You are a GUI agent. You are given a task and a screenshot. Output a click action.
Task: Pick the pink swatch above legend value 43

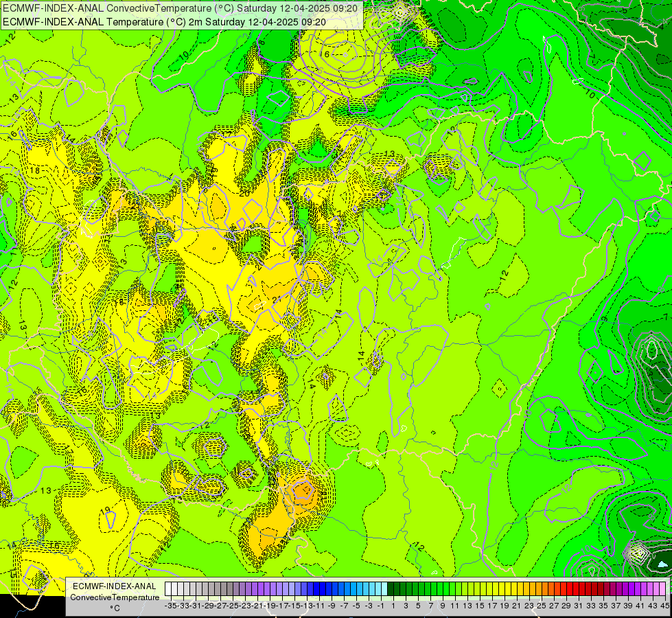click(650, 588)
